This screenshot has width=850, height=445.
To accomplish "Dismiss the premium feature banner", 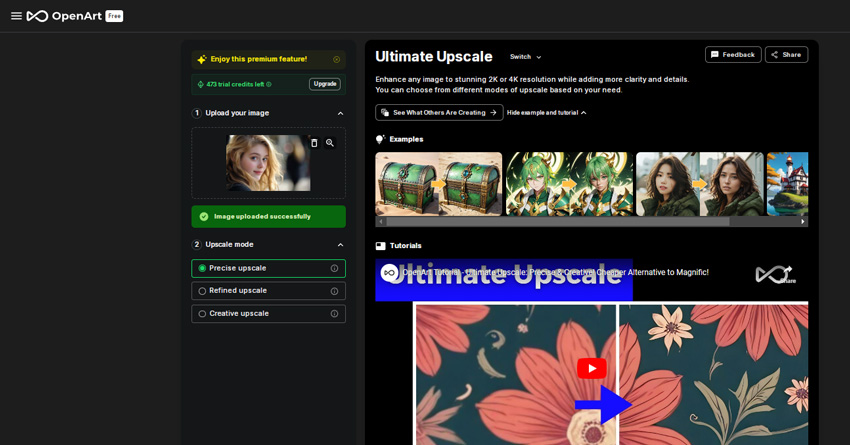I will [337, 60].
